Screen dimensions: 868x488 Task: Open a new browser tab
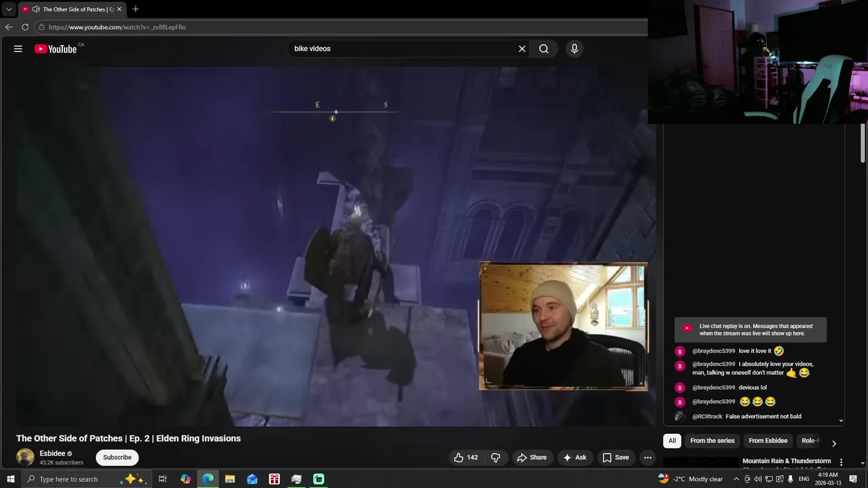pyautogui.click(x=136, y=9)
